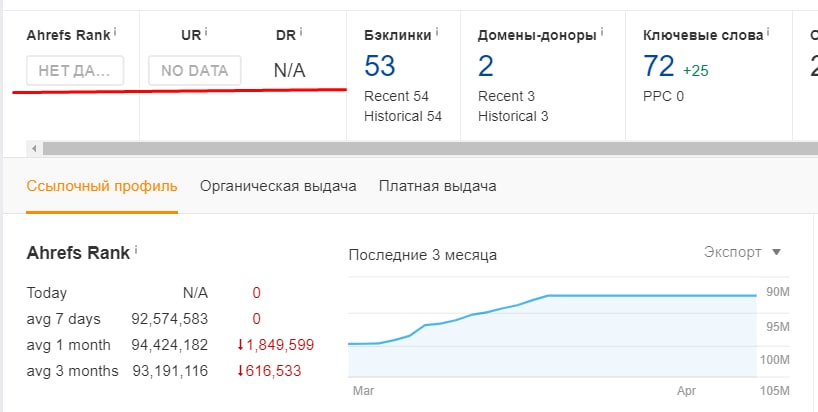
Task: Click avg 3 months value 93,191,116
Action: [x=170, y=371]
